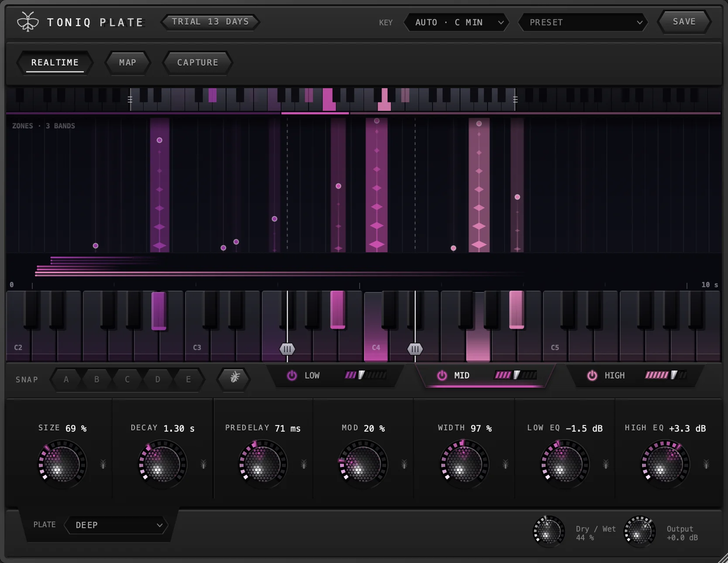The image size is (728, 563).
Task: Select the MID band tab label
Action: (462, 375)
